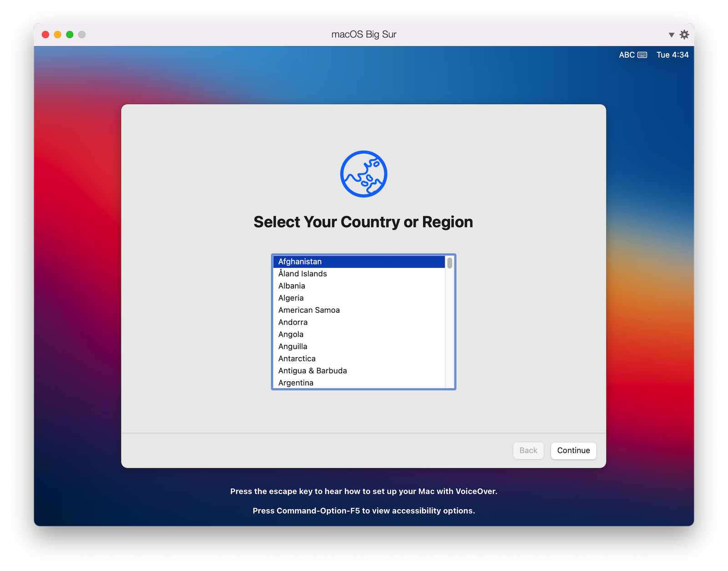Click the yellow minimize button
Screen dimensions: 728x571
[x=57, y=34]
